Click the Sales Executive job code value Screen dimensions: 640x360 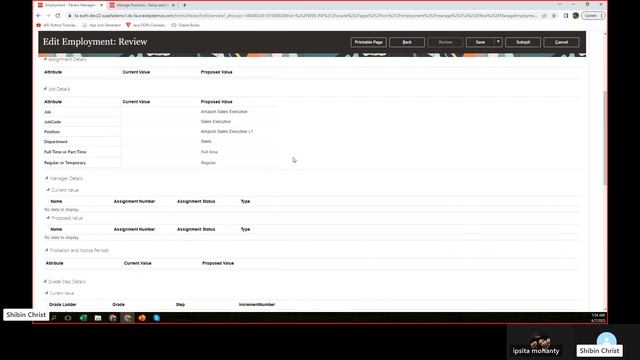tap(216, 121)
